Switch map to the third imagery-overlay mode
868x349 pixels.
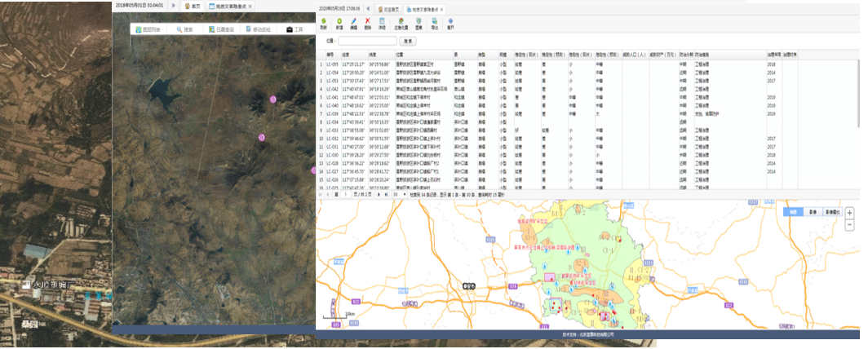coord(832,212)
